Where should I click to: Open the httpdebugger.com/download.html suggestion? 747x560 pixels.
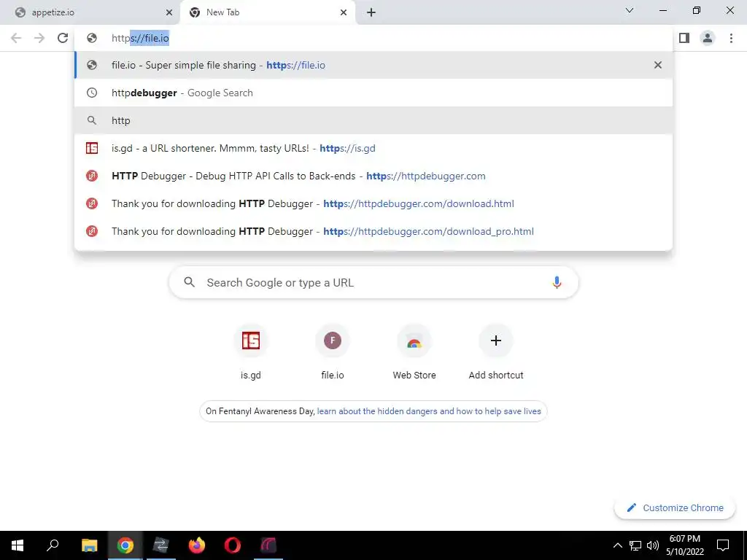373,203
